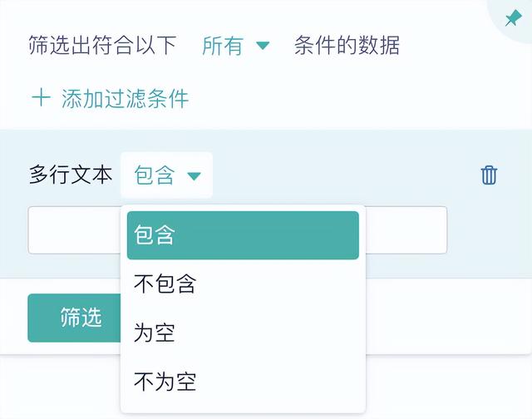Collapse the 包含 operator dropdown above the list
The width and height of the screenshot is (532, 419).
[x=166, y=175]
